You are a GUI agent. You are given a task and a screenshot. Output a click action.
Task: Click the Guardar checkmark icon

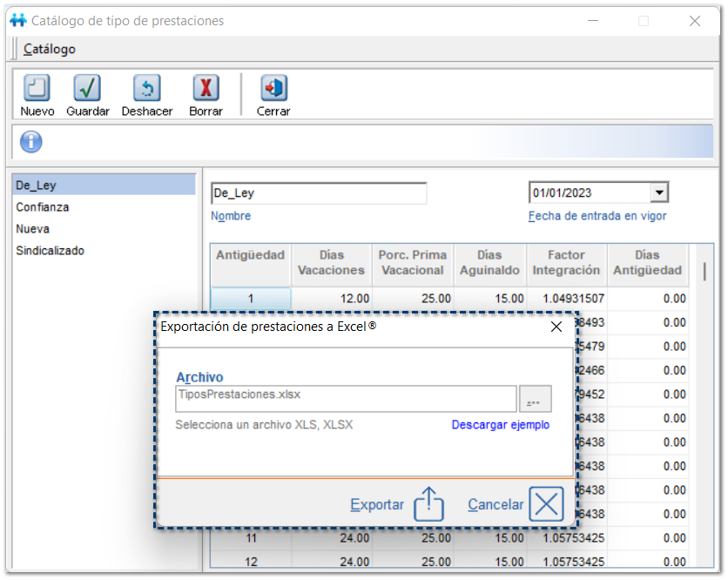(x=87, y=89)
